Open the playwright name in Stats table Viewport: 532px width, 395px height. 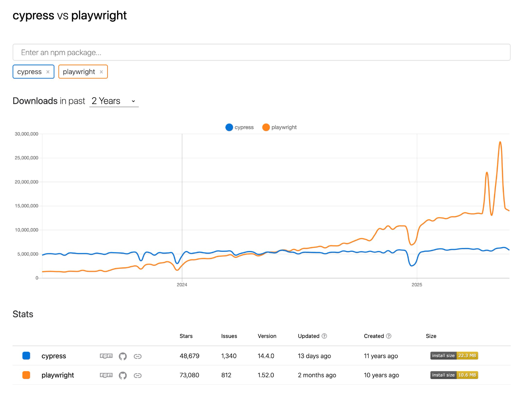(x=58, y=375)
